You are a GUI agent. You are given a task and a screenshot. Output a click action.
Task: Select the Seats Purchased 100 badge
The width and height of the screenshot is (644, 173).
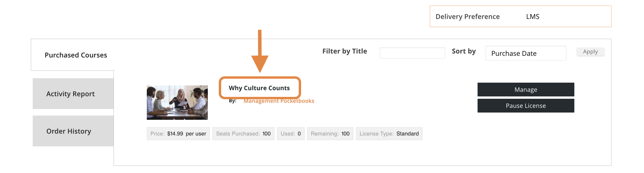pos(243,134)
